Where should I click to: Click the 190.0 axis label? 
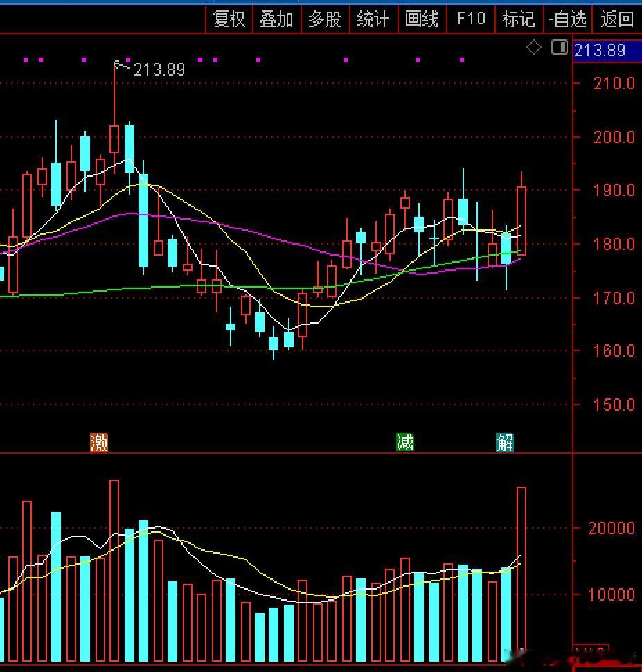pos(614,190)
